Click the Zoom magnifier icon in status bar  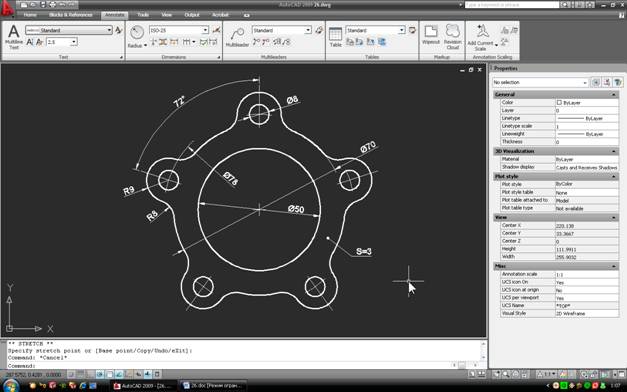tap(506, 374)
